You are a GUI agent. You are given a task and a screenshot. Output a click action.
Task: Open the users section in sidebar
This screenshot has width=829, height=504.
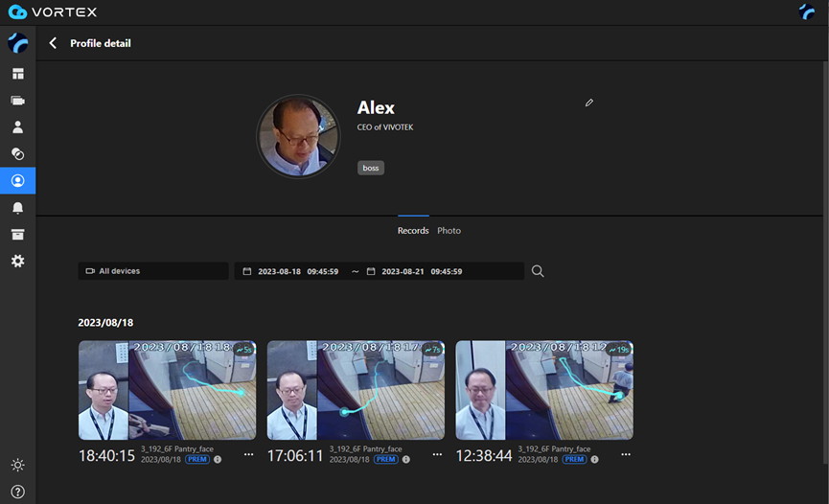point(17,126)
